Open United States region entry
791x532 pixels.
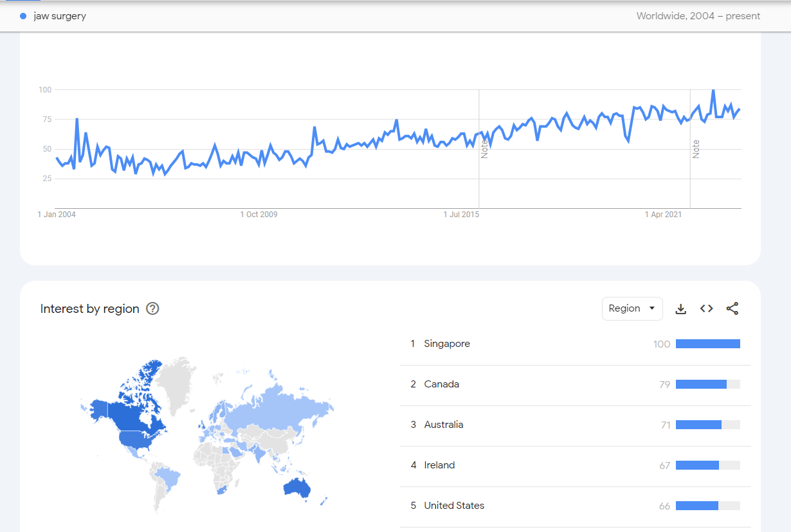tap(454, 506)
